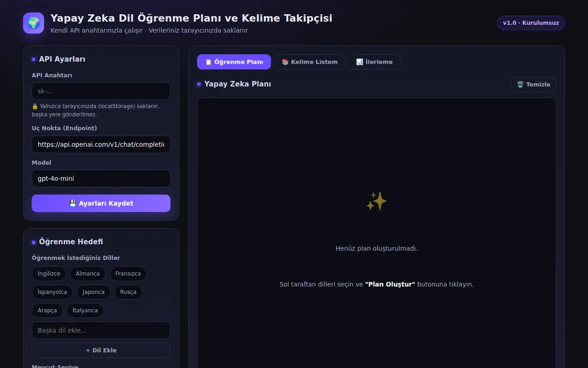The height and width of the screenshot is (368, 588).
Task: Click the "Plan Oluştur" bold hint text
Action: click(390, 284)
